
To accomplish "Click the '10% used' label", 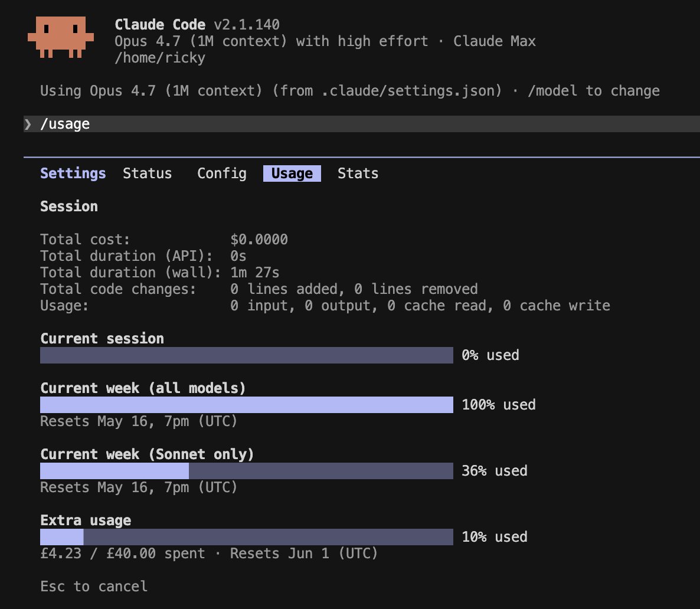I will point(494,537).
